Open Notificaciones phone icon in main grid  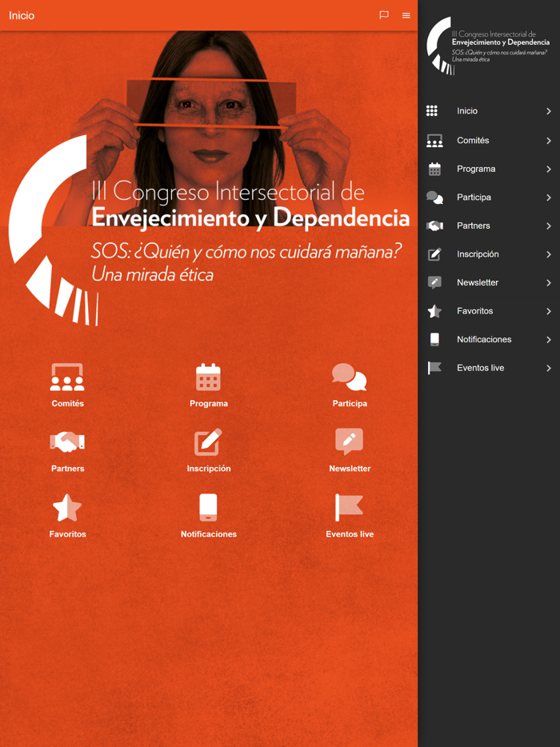[x=208, y=507]
